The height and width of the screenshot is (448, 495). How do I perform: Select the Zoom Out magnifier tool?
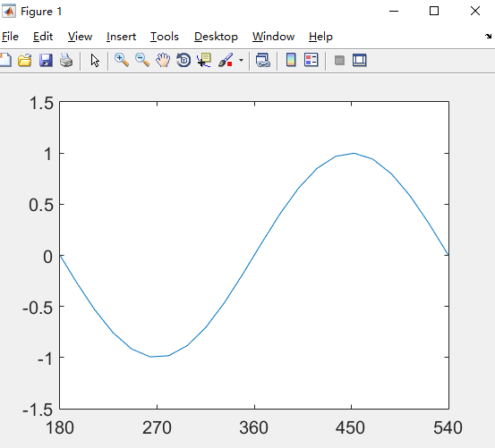[142, 60]
